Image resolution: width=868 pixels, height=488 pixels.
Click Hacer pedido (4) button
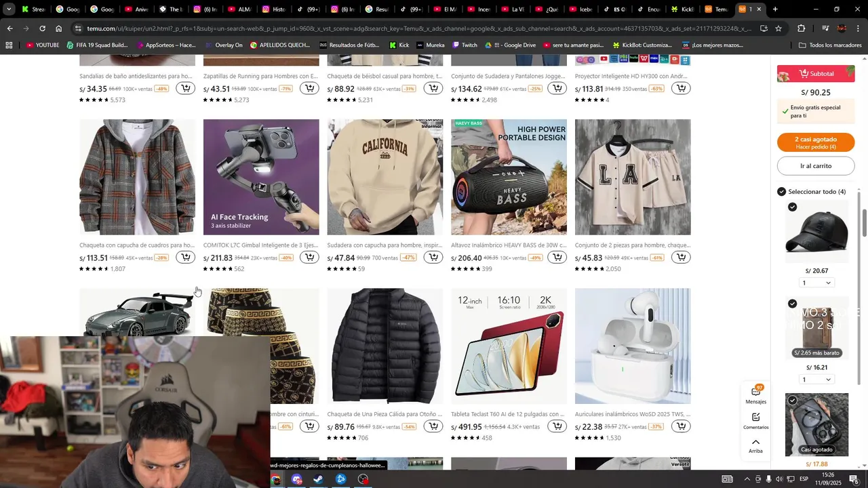816,142
